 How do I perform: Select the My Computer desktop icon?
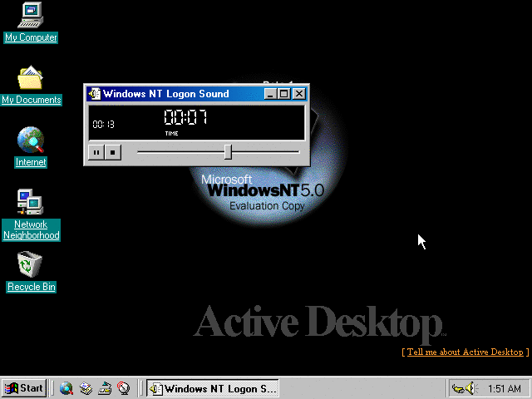click(31, 15)
